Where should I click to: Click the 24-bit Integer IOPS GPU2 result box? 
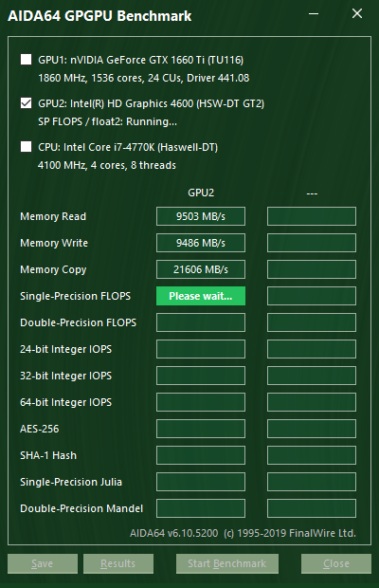pos(201,349)
